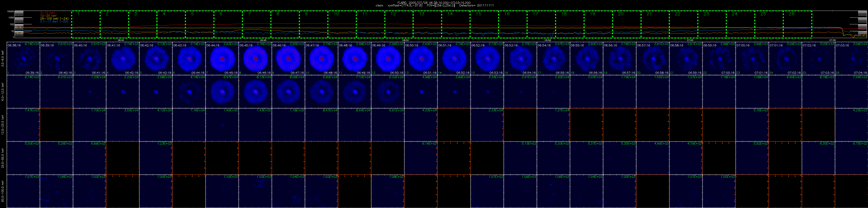Open the 12.0-25.0 keV image labeled 1.40E+05
This screenshot has width=868, height=208.
[222, 125]
